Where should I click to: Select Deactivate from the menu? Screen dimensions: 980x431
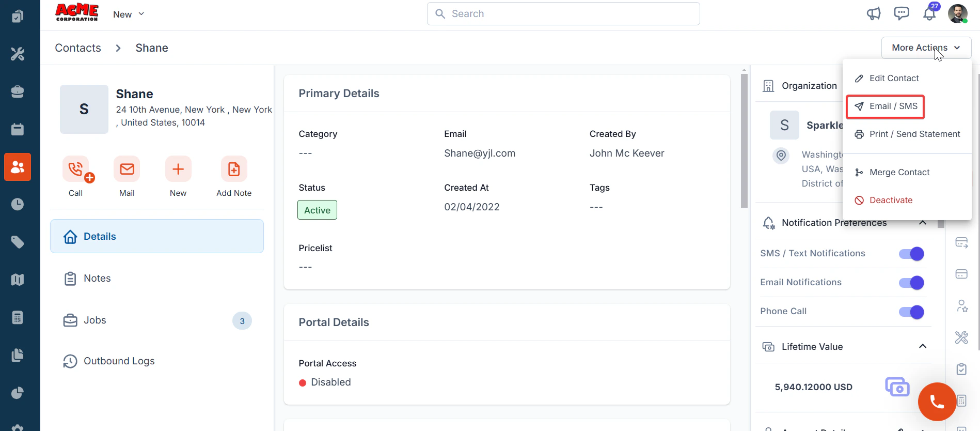click(x=883, y=200)
